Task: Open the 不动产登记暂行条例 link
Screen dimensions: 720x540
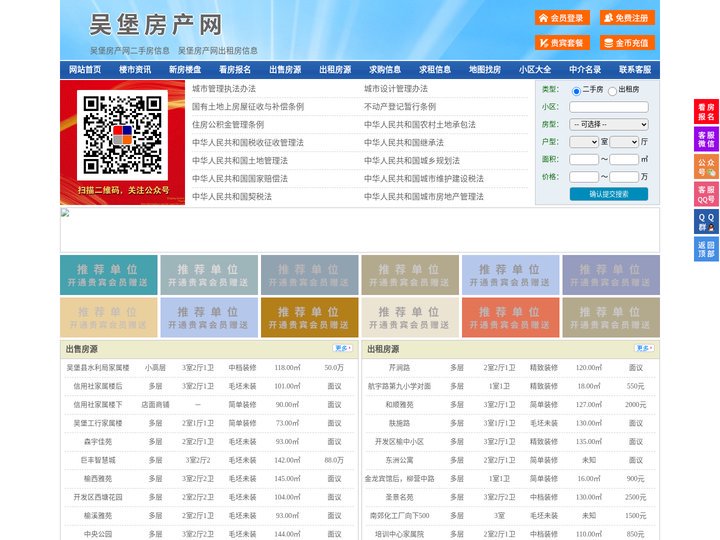Action: point(400,107)
